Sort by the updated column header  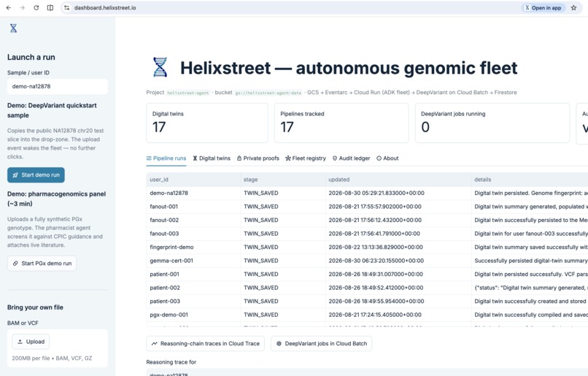(x=398, y=180)
